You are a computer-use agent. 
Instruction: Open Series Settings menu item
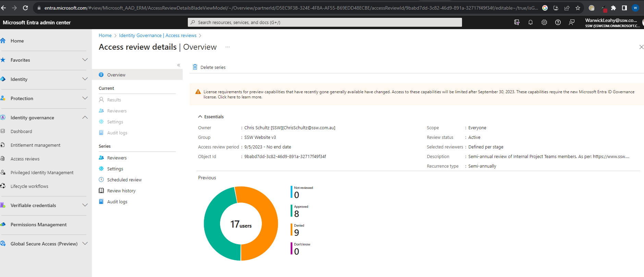(x=115, y=169)
